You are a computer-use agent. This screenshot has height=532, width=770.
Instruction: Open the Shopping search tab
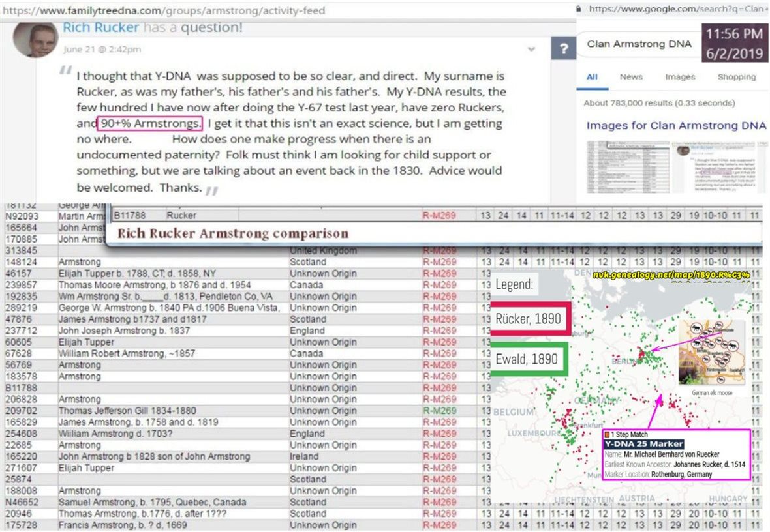(736, 77)
